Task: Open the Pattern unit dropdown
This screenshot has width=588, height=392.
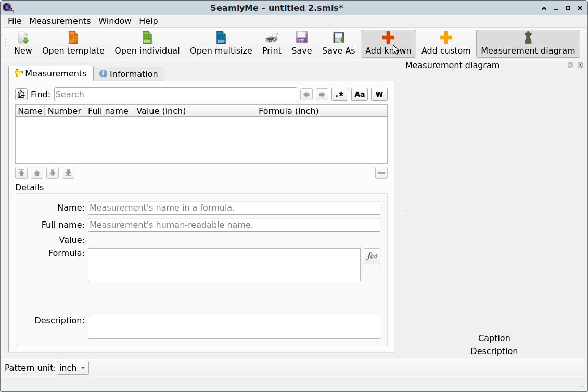Action: (x=73, y=368)
